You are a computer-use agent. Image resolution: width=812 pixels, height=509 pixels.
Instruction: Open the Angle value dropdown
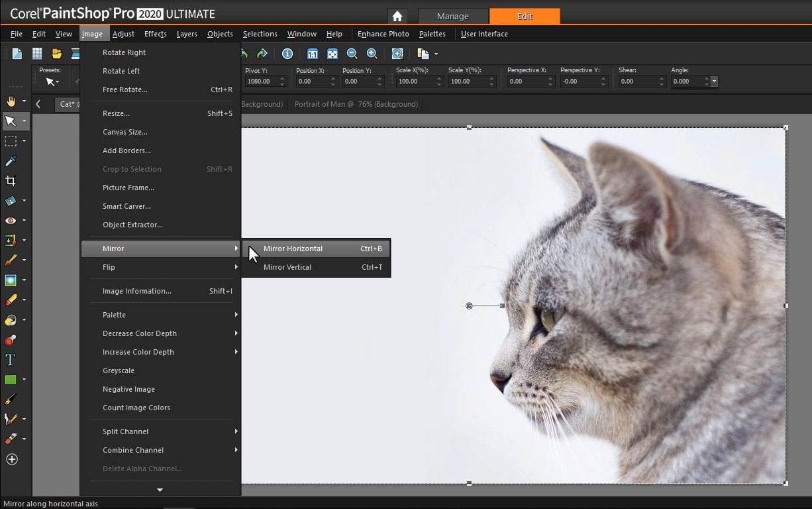[x=714, y=82]
